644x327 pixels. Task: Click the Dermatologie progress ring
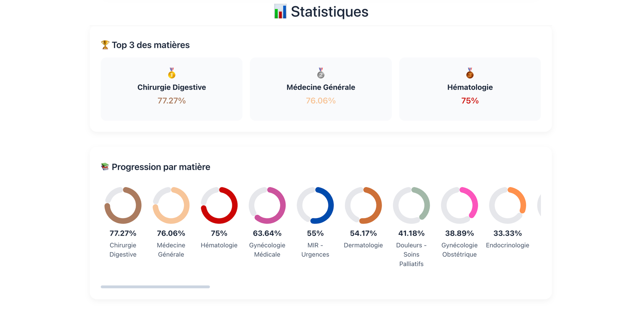tap(363, 205)
